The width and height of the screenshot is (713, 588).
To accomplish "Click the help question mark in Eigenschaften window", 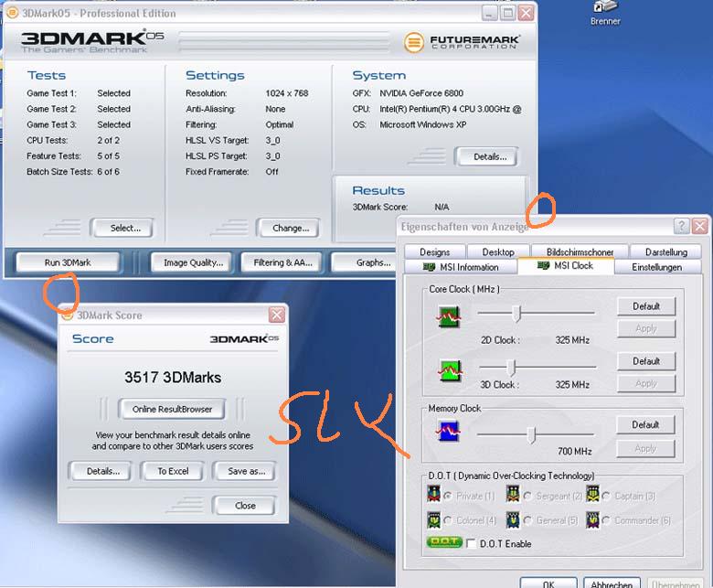I will pos(681,226).
